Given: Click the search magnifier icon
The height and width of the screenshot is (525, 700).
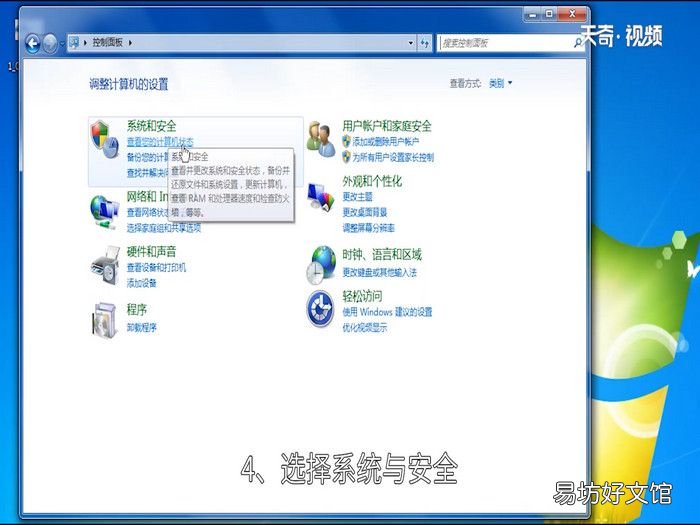Looking at the screenshot, I should pos(578,43).
